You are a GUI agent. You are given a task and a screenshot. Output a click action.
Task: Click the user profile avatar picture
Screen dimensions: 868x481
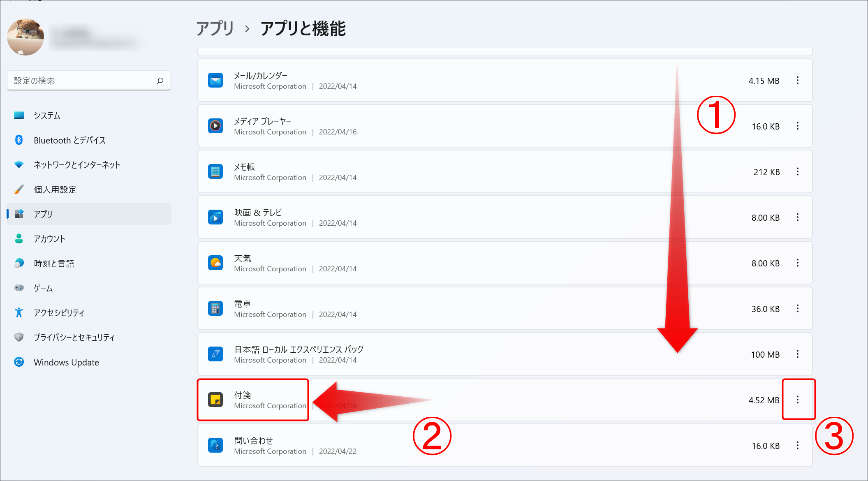pyautogui.click(x=25, y=37)
